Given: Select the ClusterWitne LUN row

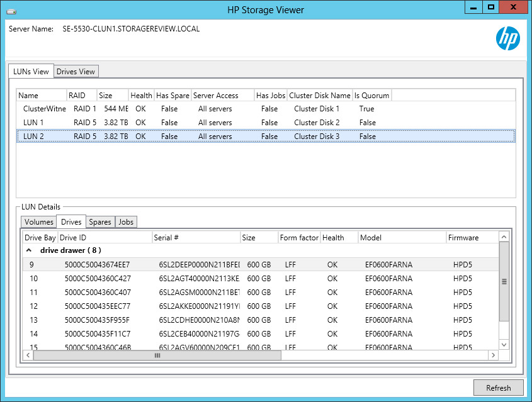Looking at the screenshot, I should click(266, 109).
